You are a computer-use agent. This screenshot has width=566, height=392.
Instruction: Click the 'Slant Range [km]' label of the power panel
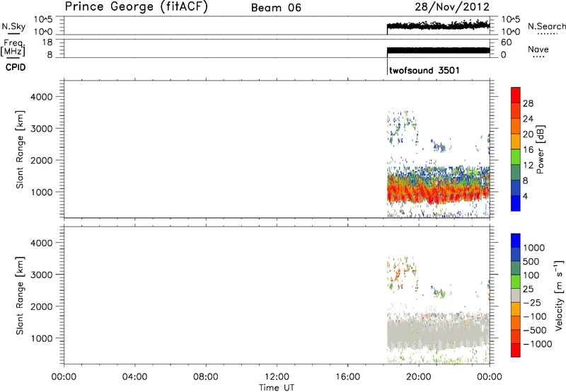pyautogui.click(x=20, y=149)
